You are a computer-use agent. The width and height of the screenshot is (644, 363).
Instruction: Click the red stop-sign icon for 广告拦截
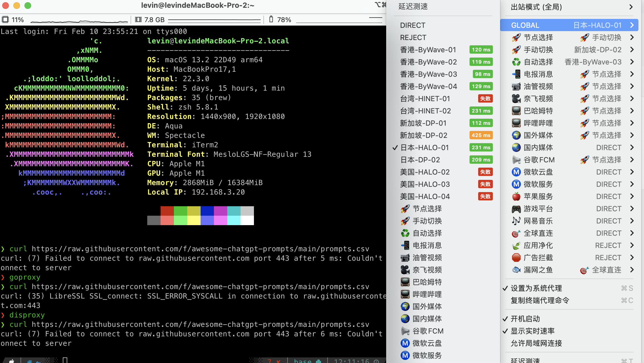click(x=516, y=258)
